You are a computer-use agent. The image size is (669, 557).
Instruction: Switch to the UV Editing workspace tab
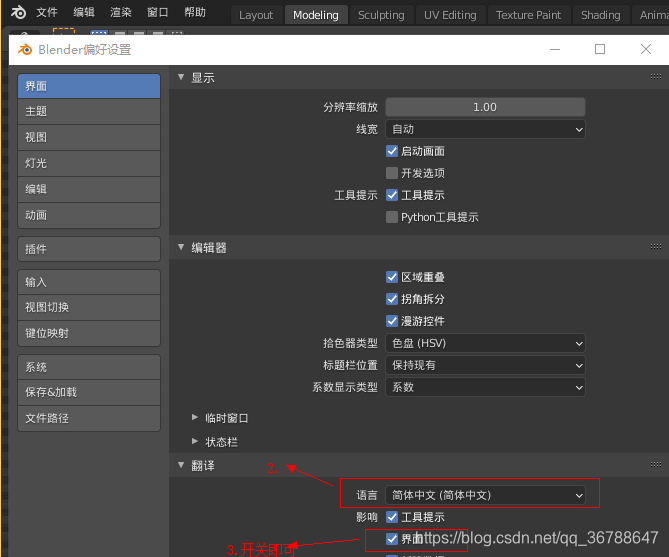click(450, 15)
